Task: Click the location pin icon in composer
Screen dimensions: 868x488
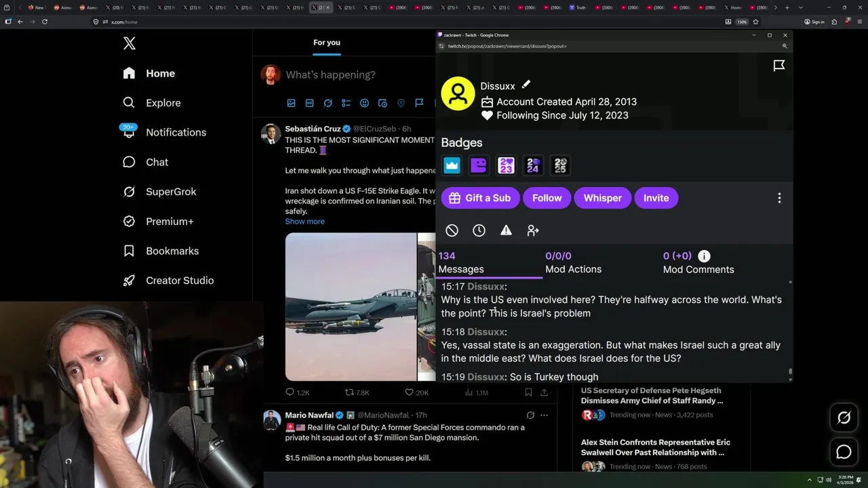Action: tap(401, 103)
